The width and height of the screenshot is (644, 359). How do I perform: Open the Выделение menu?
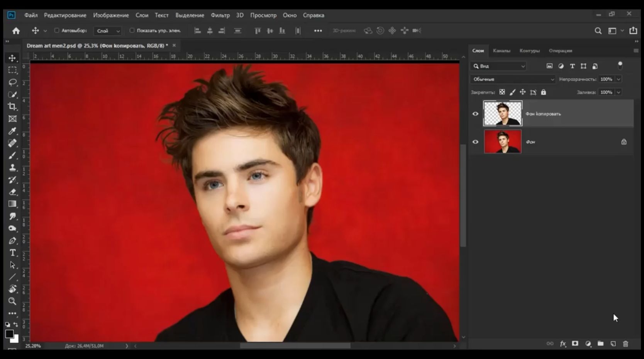[190, 15]
